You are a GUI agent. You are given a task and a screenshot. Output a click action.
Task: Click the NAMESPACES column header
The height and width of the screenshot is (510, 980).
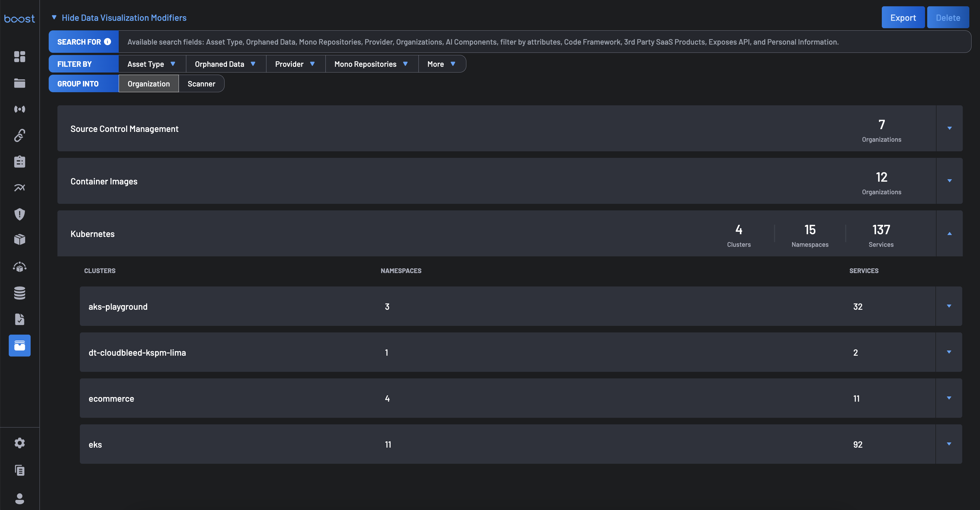click(401, 271)
